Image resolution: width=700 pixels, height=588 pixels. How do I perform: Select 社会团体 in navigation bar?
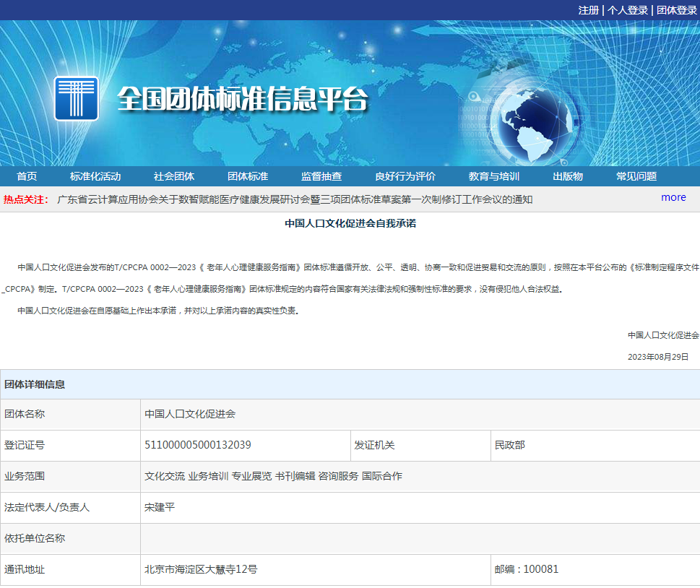(174, 176)
